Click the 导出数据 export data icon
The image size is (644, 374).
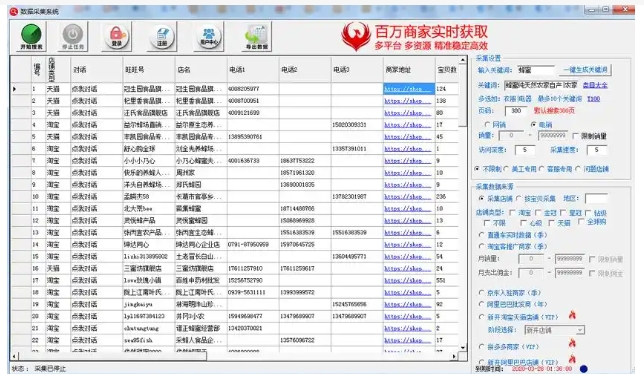click(257, 37)
